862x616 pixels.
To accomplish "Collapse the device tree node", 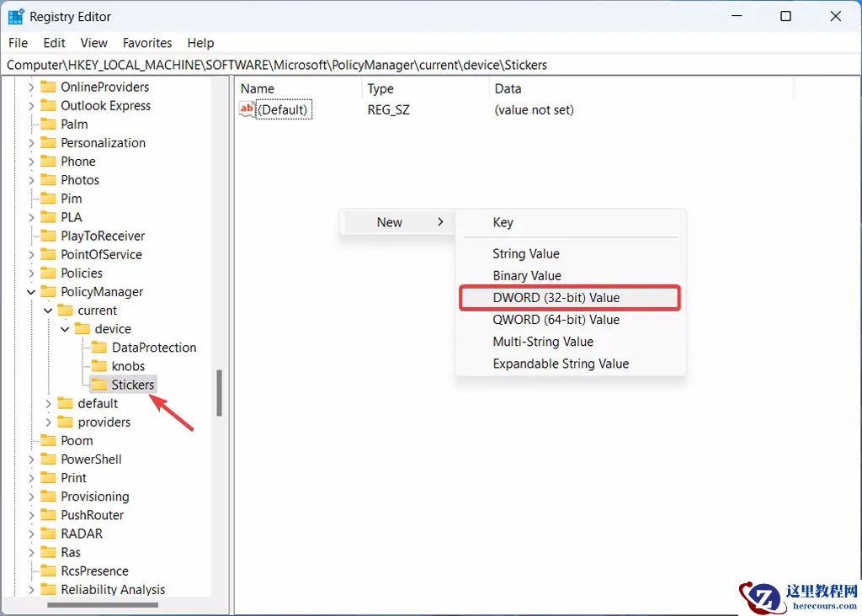I will pyautogui.click(x=65, y=329).
